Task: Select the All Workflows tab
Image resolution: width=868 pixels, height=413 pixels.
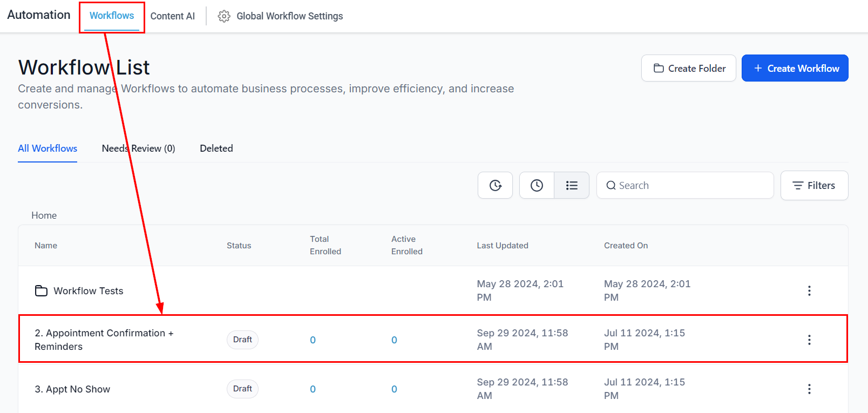Action: click(48, 148)
